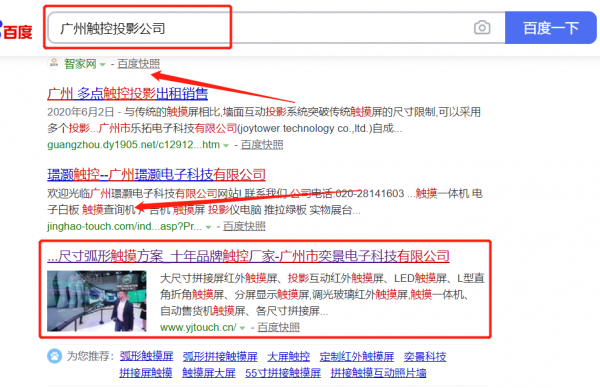
Task: Open 百度快照 beside 智家网
Action: pyautogui.click(x=139, y=64)
